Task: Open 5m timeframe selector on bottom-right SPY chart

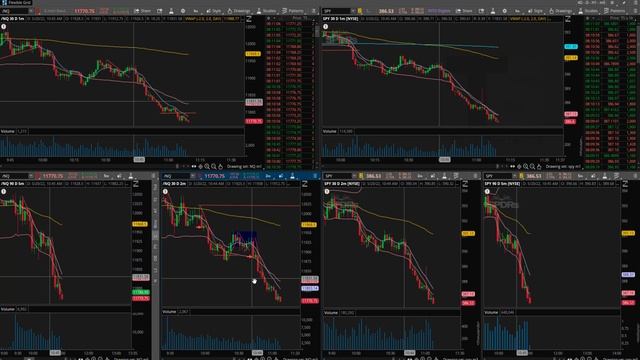Action: pyautogui.click(x=580, y=176)
